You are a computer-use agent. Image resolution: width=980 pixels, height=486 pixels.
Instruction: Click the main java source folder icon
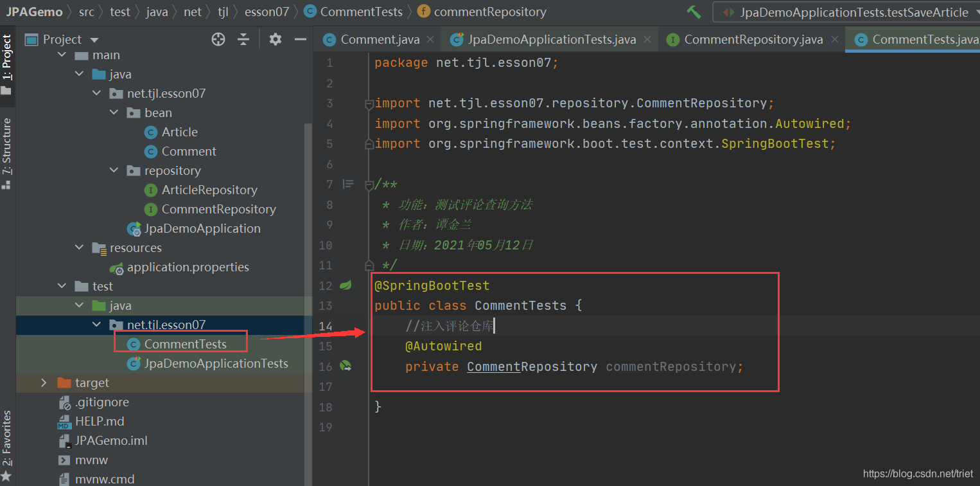99,75
